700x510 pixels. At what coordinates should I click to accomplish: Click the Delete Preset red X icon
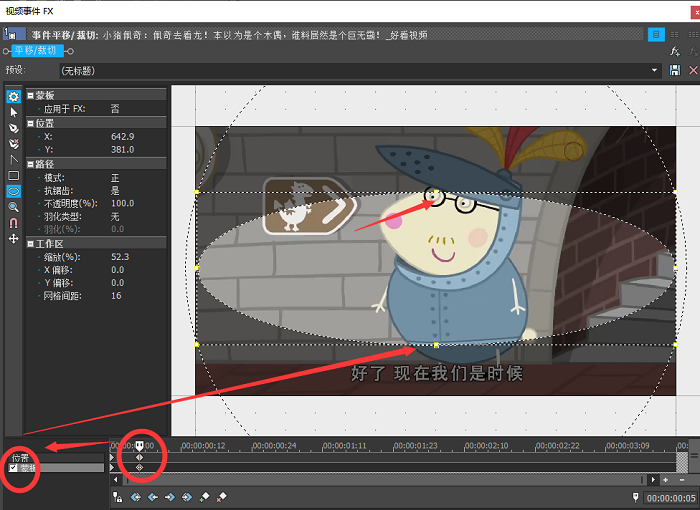pyautogui.click(x=693, y=70)
